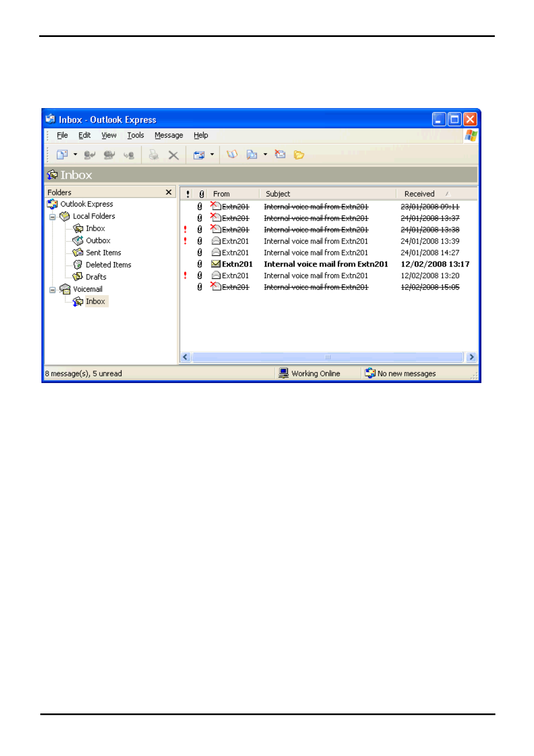
Task: Select Local Folders in the tree
Action: [94, 216]
